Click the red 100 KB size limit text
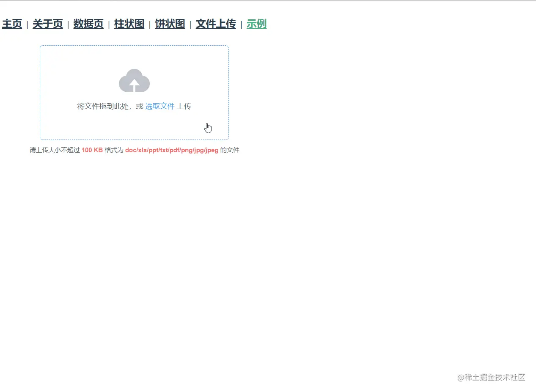 pos(92,150)
